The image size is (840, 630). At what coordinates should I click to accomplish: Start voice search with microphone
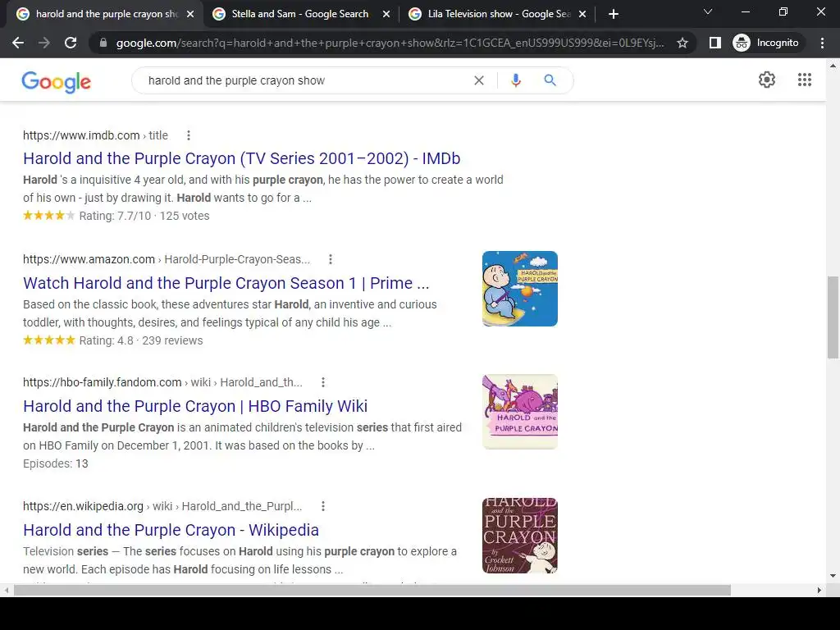[515, 80]
